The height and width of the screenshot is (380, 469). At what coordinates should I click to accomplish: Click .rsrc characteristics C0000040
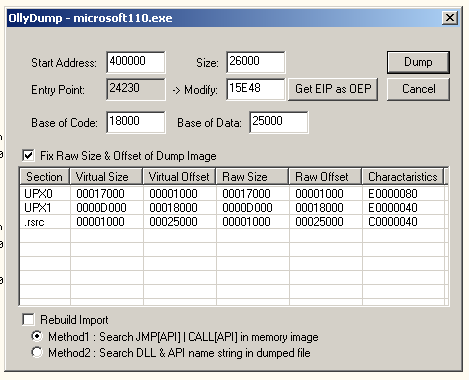393,222
